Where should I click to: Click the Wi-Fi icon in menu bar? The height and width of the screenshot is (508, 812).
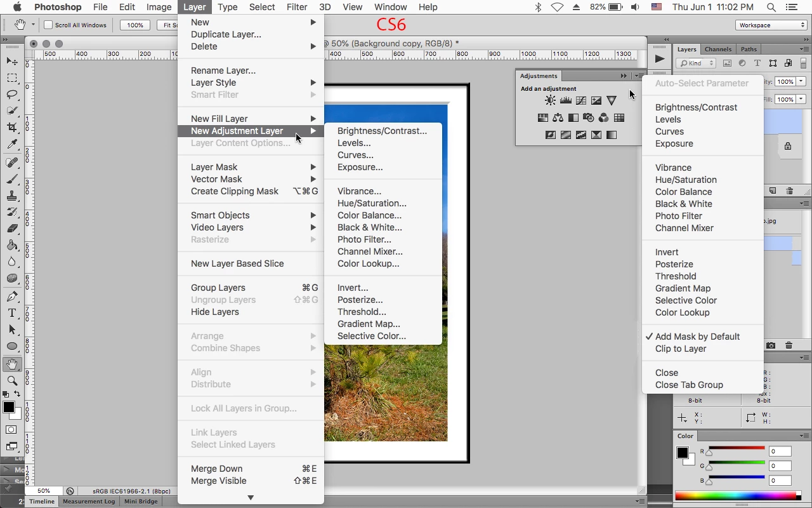[557, 7]
